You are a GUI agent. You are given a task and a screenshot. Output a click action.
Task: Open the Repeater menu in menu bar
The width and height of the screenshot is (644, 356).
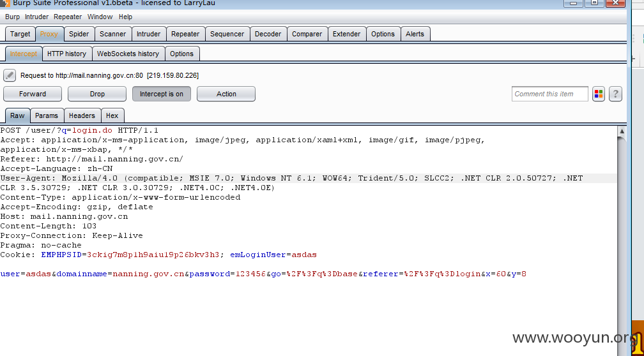click(x=68, y=17)
